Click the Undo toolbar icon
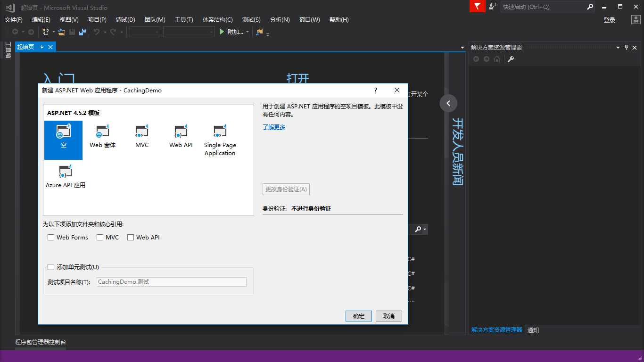 coord(97,32)
